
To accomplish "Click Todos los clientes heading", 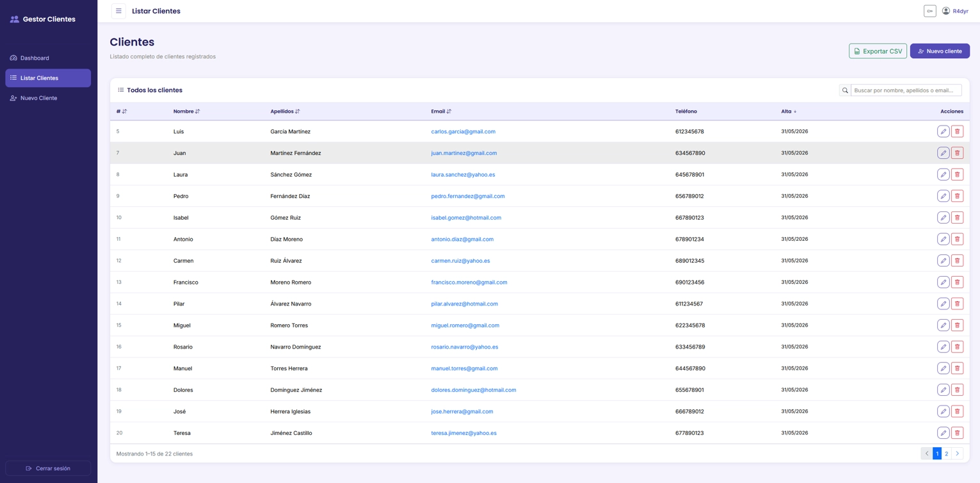I will 154,90.
